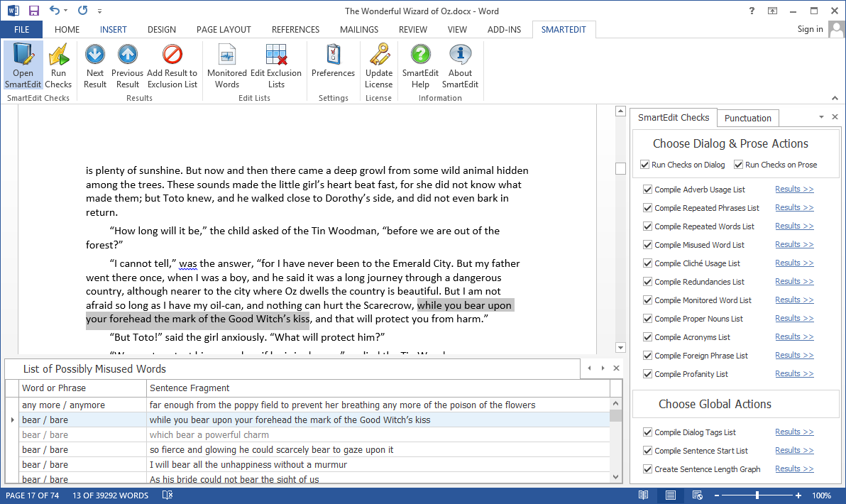846x504 pixels.
Task: Add Result to Exclusion List
Action: (x=172, y=66)
